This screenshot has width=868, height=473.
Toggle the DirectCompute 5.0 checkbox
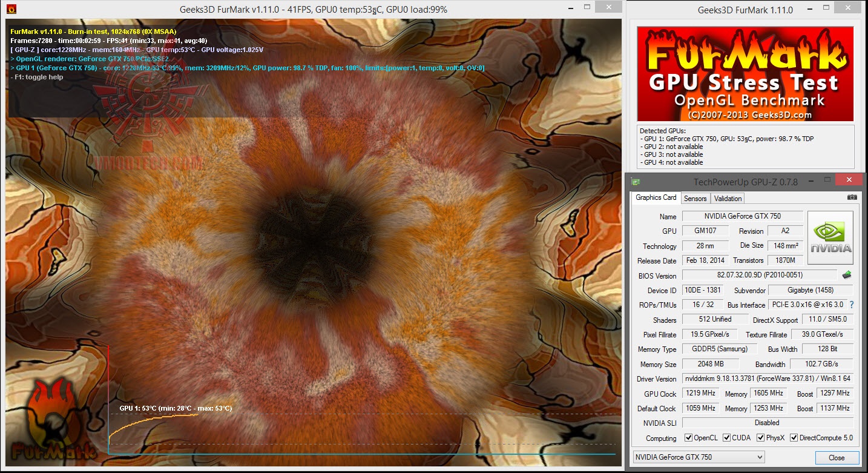[x=794, y=438]
